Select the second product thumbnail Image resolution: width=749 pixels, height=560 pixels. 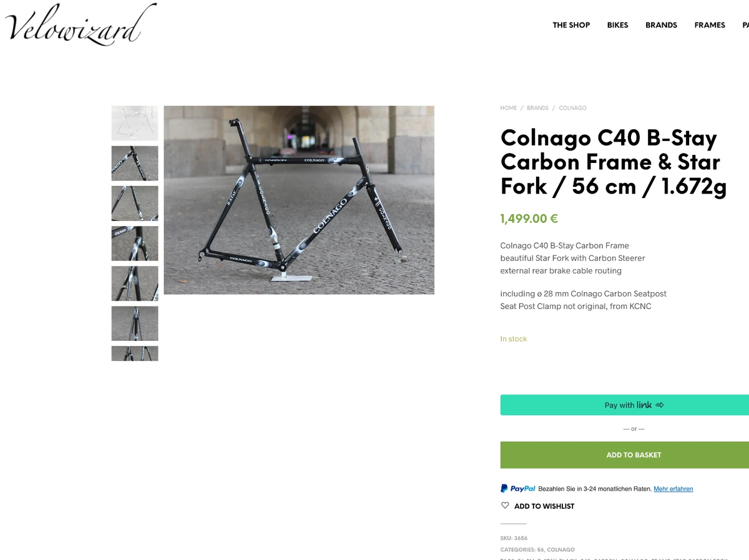click(135, 163)
